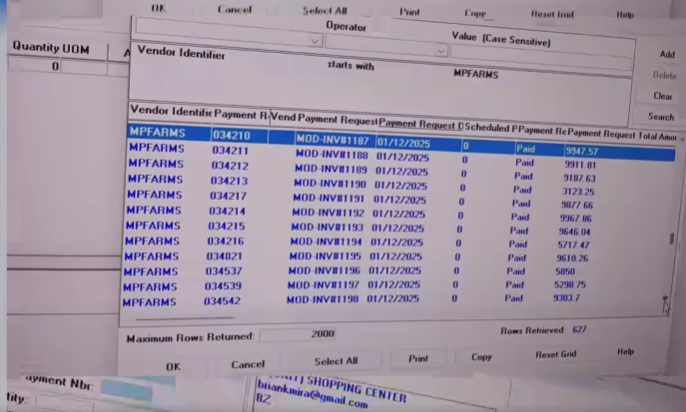686x412 pixels.
Task: Click the Payment Request Date column header
Action: [421, 124]
